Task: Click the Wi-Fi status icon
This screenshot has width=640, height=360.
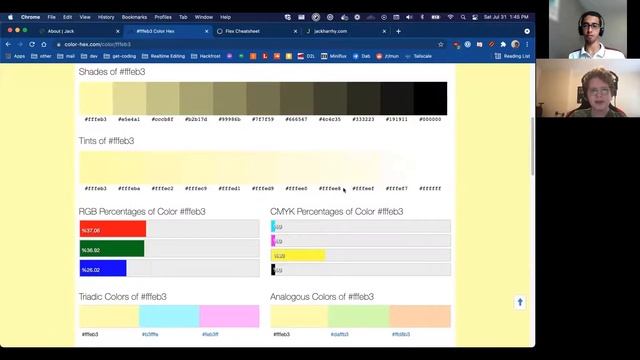Action: 451,17
